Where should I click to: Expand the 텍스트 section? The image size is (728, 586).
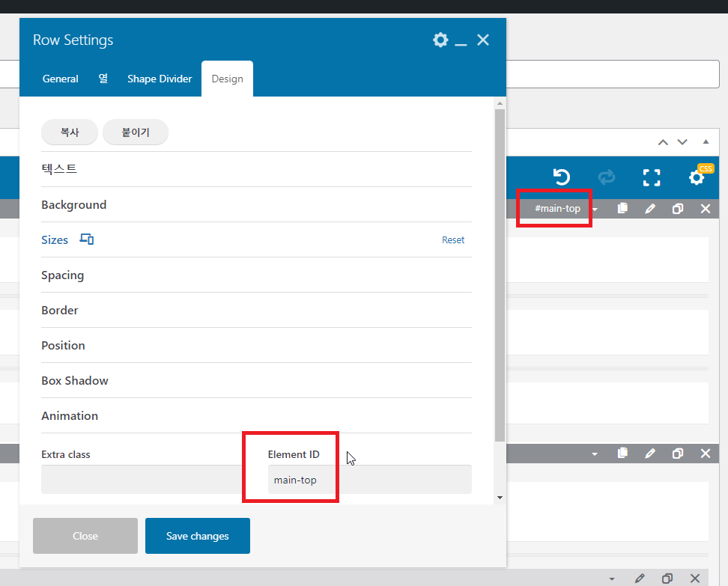256,169
